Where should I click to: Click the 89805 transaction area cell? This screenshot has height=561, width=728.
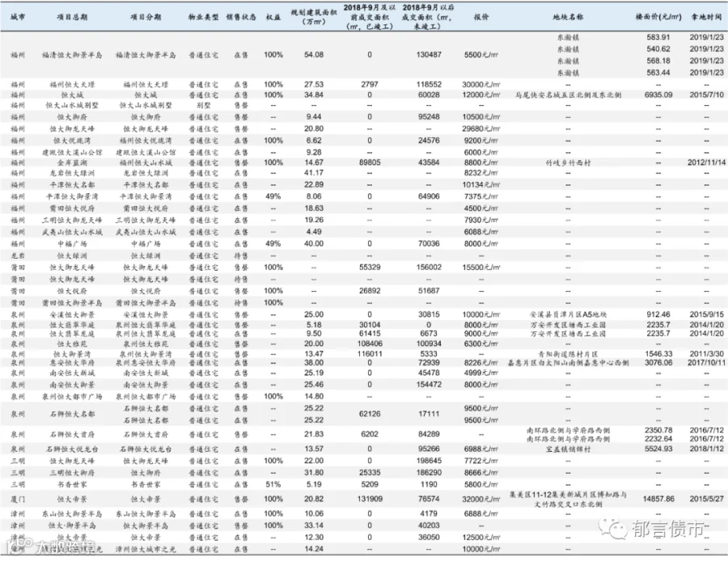pos(370,162)
